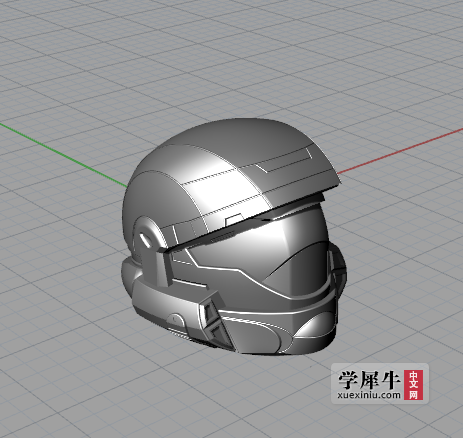
Task: Open the xuexiniu.com watermark link
Action: pyautogui.click(x=369, y=395)
